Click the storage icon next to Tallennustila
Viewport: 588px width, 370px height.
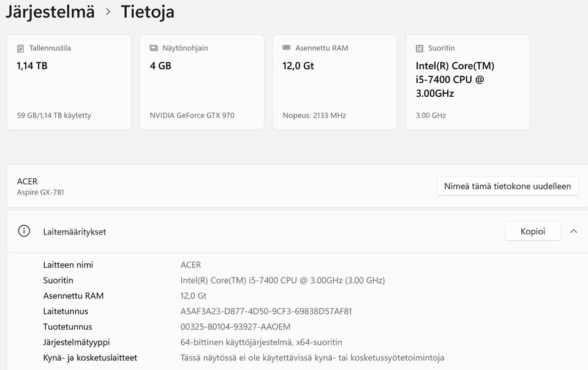21,48
